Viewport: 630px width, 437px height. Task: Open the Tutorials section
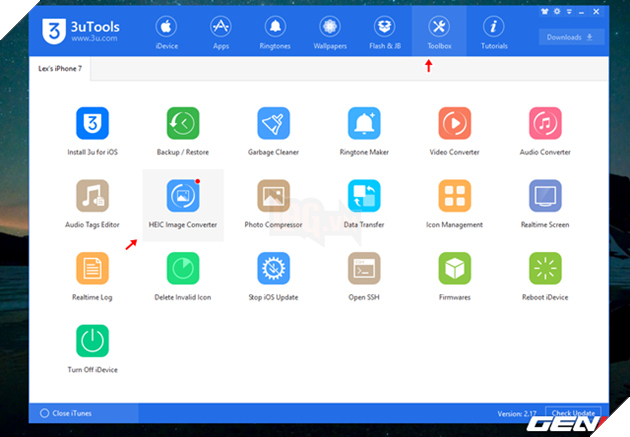click(x=494, y=32)
